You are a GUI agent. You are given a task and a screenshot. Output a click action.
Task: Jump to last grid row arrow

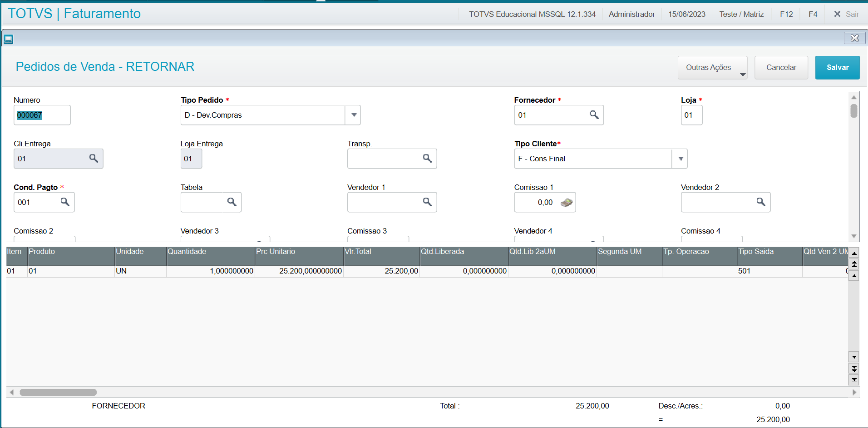[854, 380]
